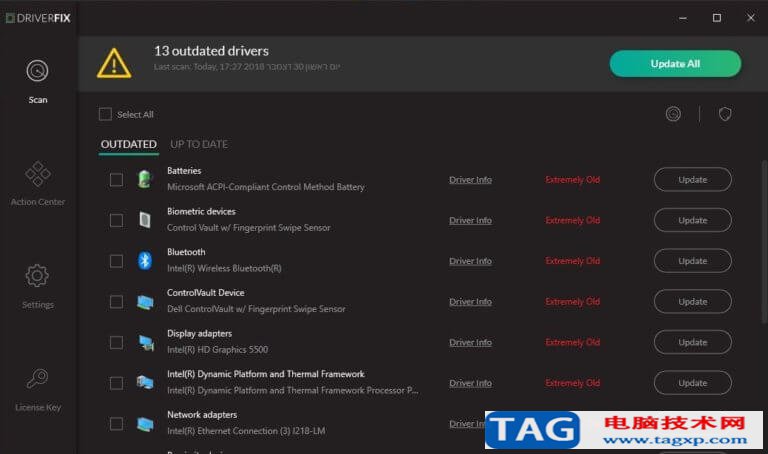This screenshot has height=454, width=768.
Task: Click the Last scan date text
Action: pos(247,67)
